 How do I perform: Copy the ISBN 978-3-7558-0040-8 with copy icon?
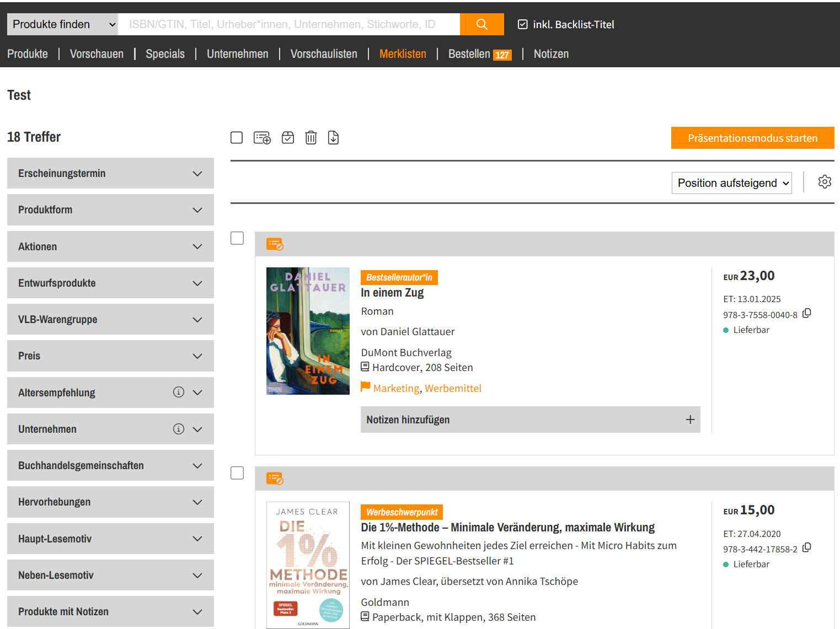[807, 313]
